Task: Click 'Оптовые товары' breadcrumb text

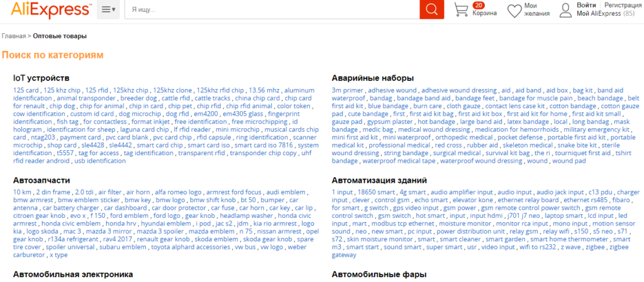Action: (x=60, y=36)
